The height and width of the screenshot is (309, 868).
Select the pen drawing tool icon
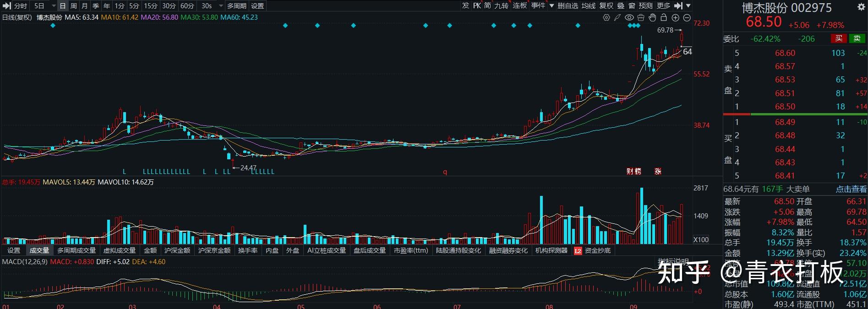tap(617, 17)
